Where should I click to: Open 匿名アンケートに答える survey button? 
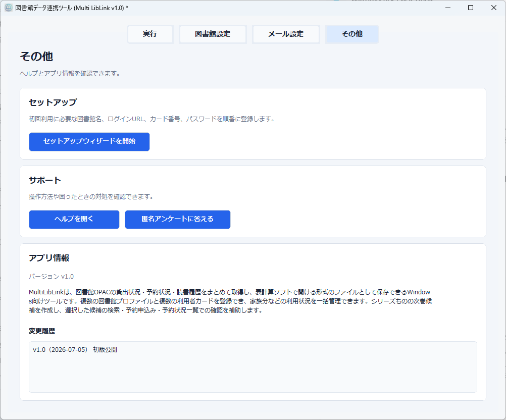coord(178,220)
